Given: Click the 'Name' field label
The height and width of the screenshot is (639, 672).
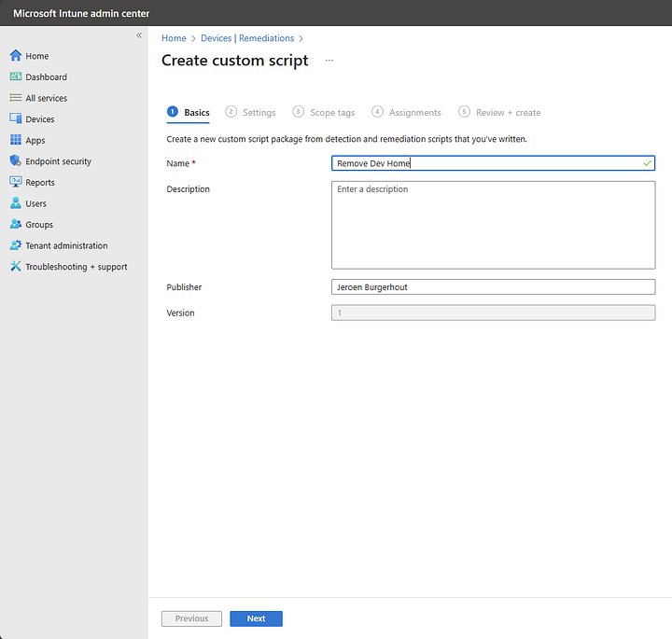Looking at the screenshot, I should click(x=178, y=163).
